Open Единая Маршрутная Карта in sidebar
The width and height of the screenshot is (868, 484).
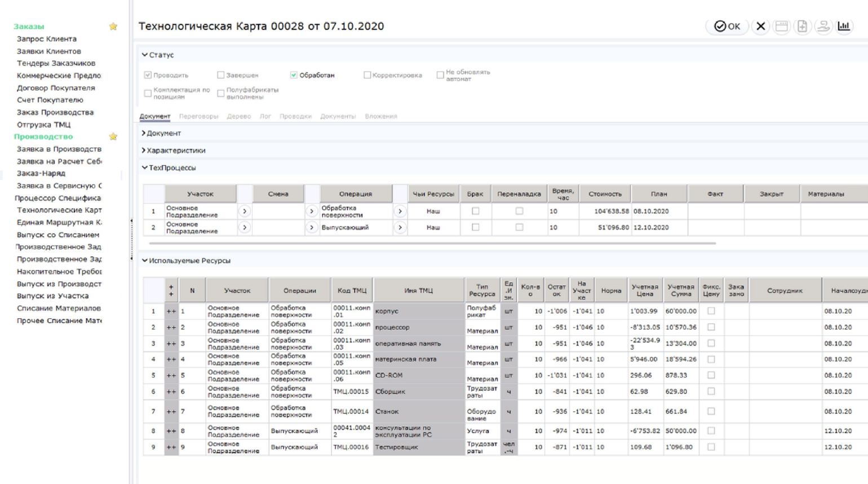(59, 222)
